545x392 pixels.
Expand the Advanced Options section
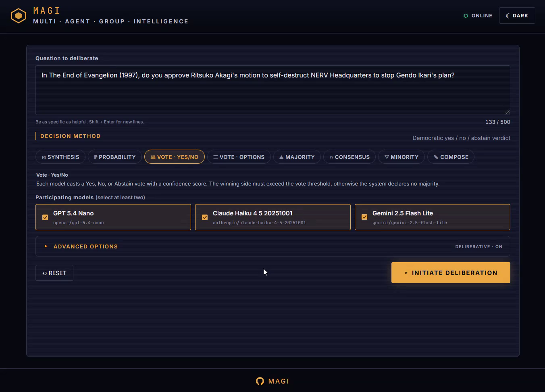click(x=85, y=246)
